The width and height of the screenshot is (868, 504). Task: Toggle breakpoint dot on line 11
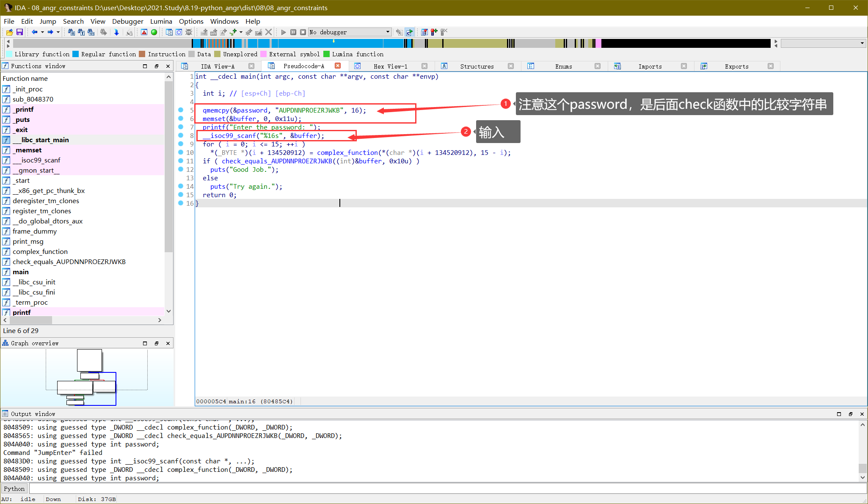[x=181, y=161]
